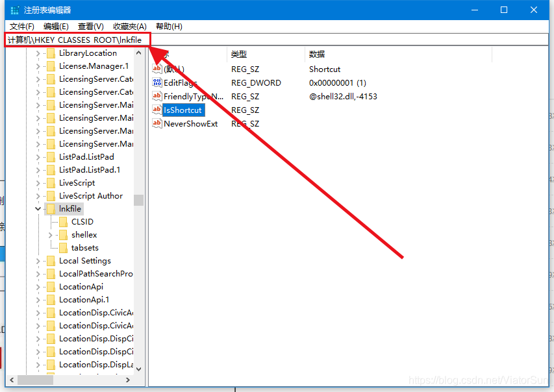Click the @shell32.dll,-4153 data value
Image resolution: width=554 pixels, height=392 pixels.
tap(343, 96)
